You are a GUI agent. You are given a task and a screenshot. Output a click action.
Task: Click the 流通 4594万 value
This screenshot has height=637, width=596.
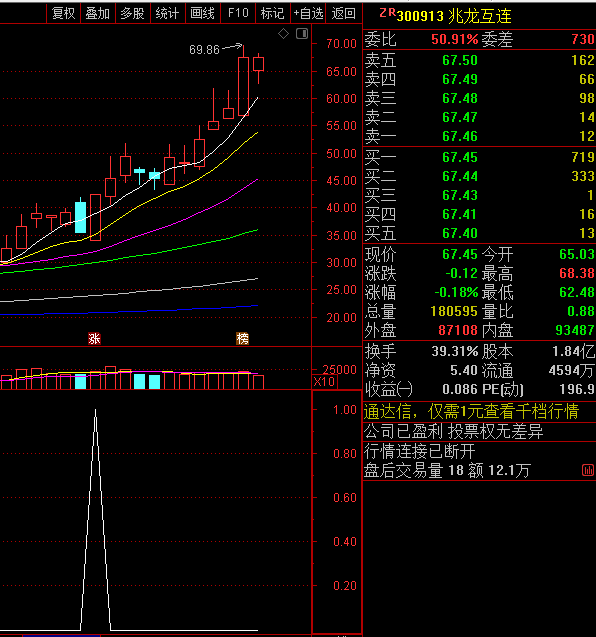(572, 370)
